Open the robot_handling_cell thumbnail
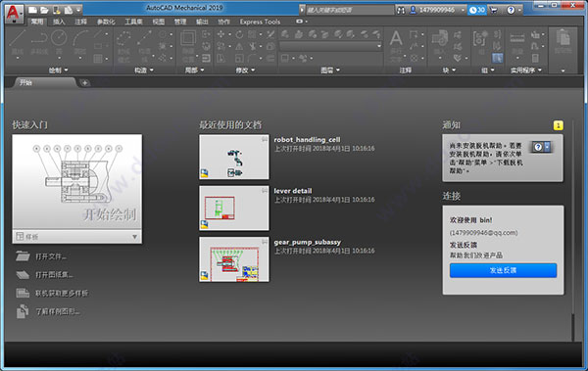 click(x=234, y=157)
